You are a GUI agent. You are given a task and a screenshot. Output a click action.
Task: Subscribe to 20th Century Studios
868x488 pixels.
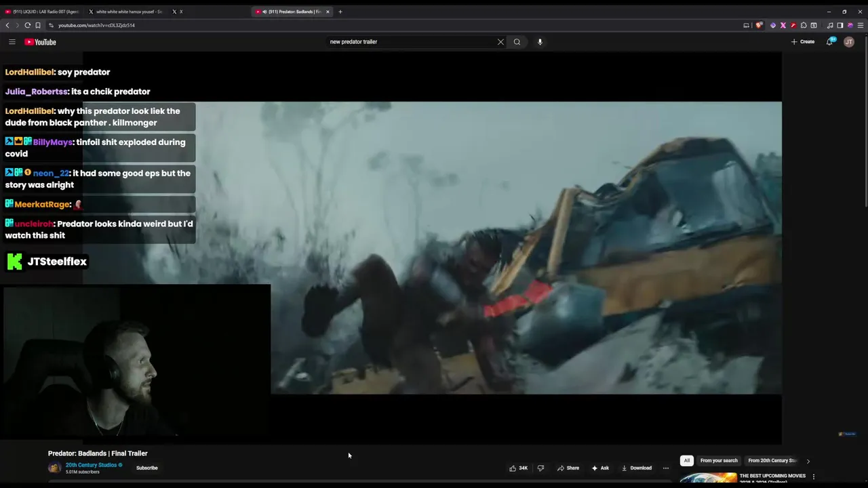click(146, 468)
